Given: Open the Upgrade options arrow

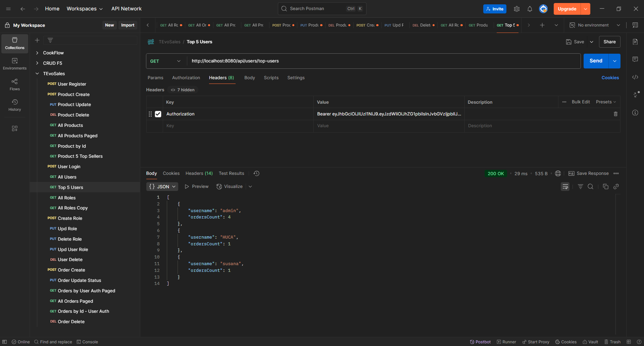Looking at the screenshot, I should tap(586, 9).
